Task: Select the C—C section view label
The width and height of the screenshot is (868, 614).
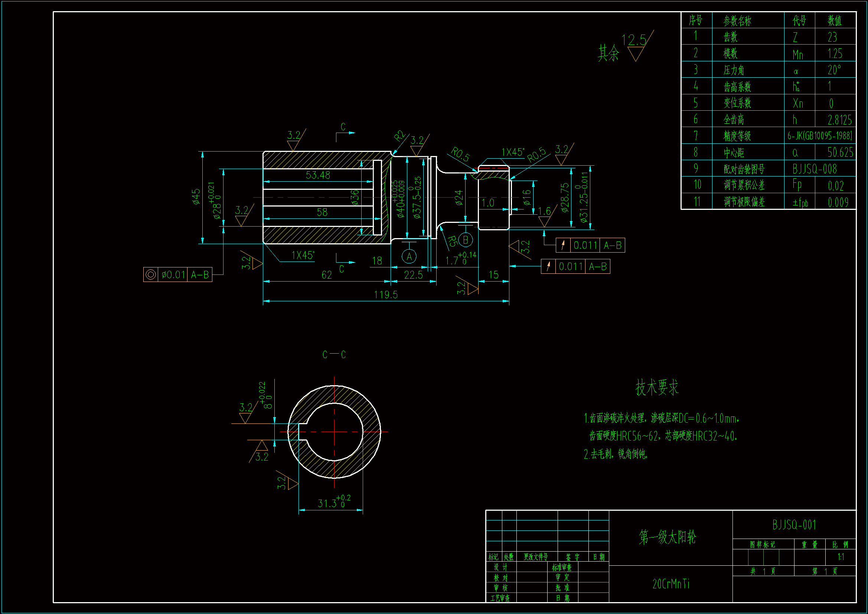Action: coord(334,355)
